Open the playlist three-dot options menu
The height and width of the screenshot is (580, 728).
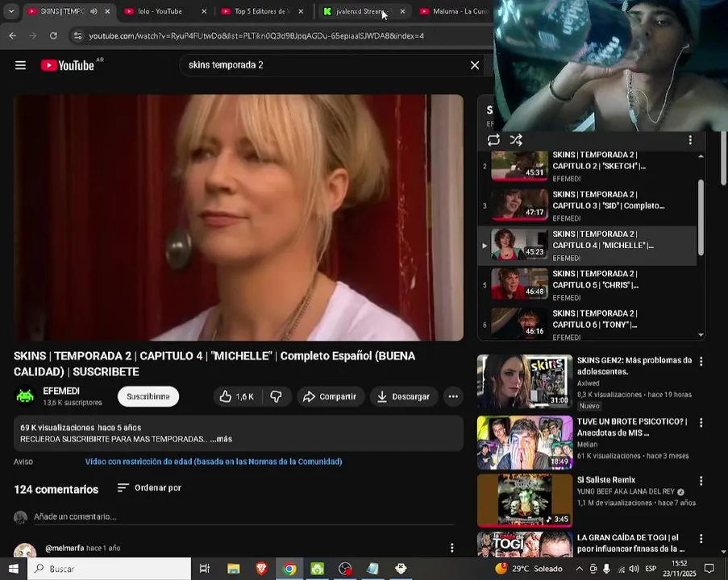(690, 139)
